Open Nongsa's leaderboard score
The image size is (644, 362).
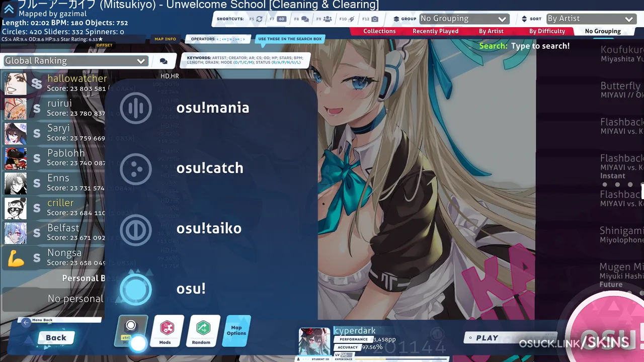54,257
